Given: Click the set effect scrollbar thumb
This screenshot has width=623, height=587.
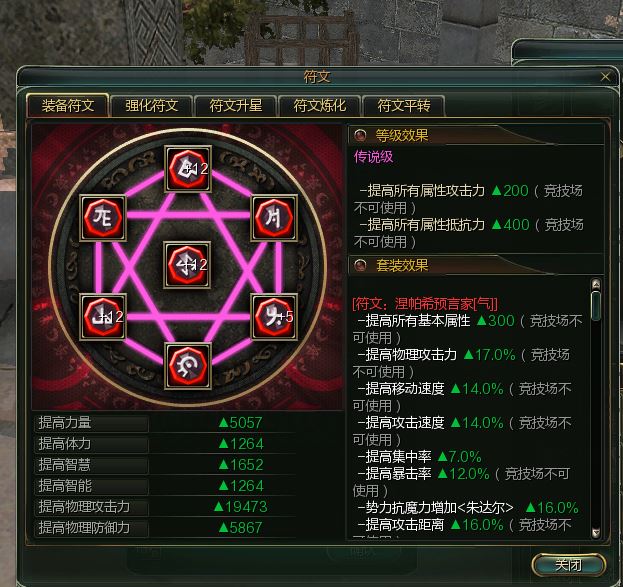Looking at the screenshot, I should [596, 306].
